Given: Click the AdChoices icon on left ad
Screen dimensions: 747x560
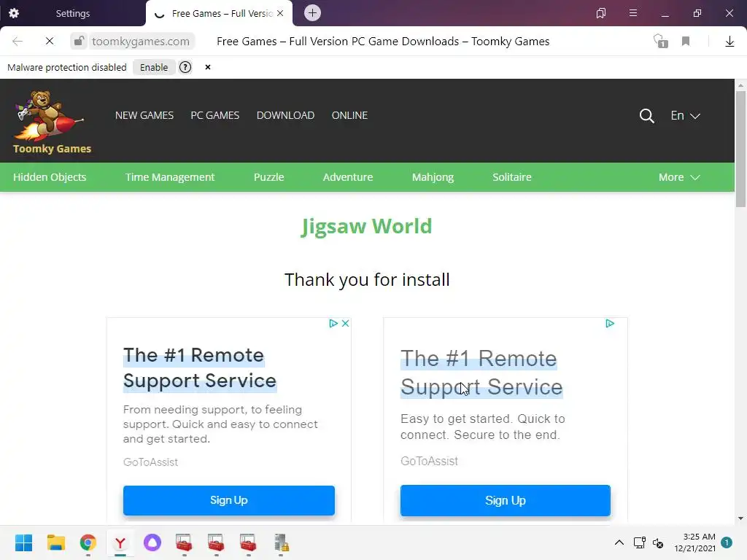Looking at the screenshot, I should click(x=333, y=323).
